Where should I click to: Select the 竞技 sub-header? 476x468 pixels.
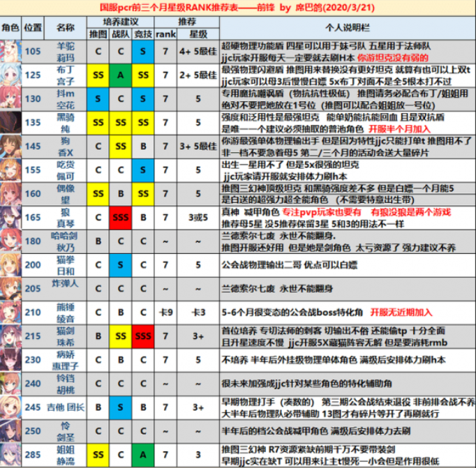click(x=143, y=34)
